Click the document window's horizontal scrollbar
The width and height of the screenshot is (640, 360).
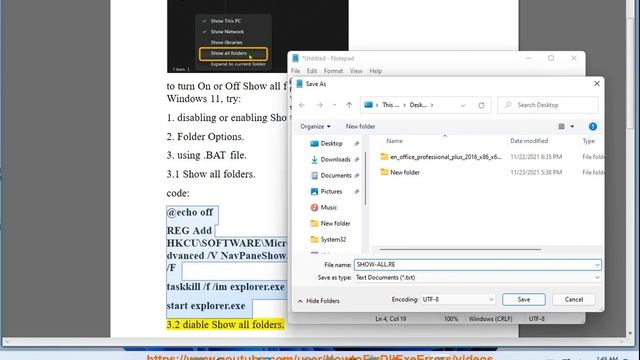[x=313, y=341]
